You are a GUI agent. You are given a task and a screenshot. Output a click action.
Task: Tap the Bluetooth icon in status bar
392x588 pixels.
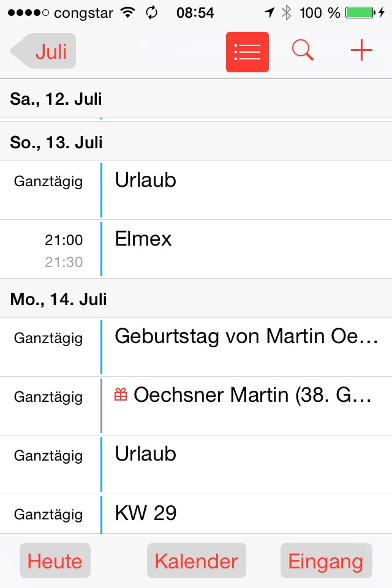click(286, 13)
